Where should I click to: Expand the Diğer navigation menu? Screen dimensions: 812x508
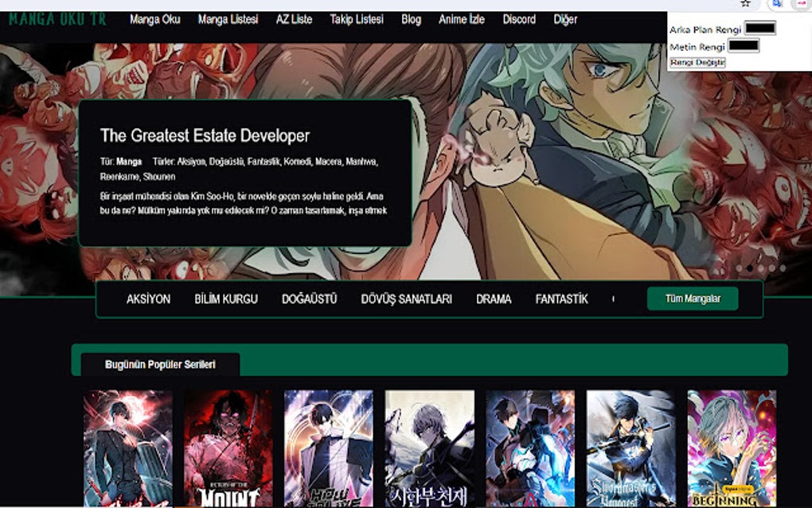click(565, 20)
